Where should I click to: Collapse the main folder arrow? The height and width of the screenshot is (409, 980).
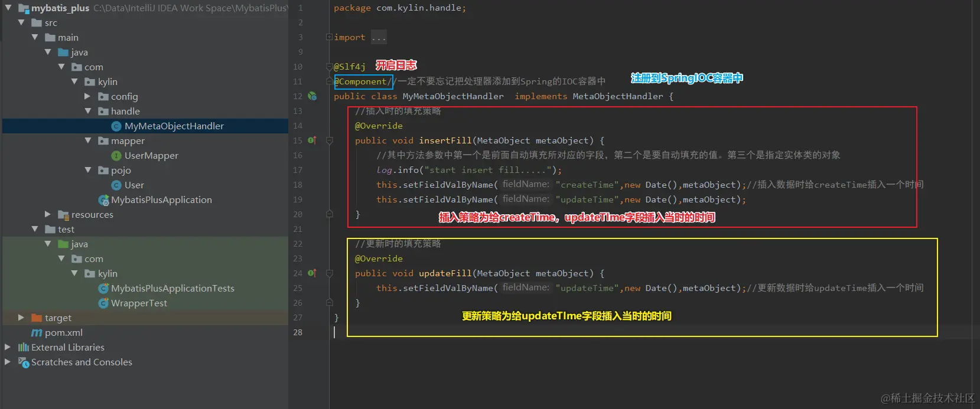pos(35,37)
